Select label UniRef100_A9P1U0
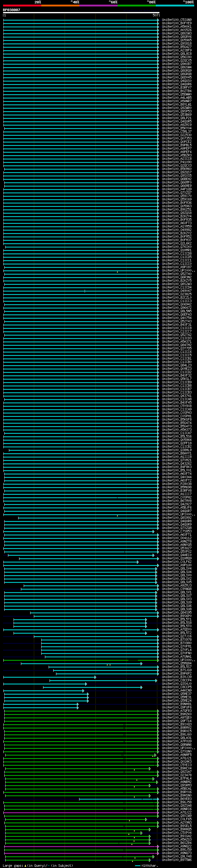The width and height of the screenshot is (197, 868). click(x=177, y=565)
